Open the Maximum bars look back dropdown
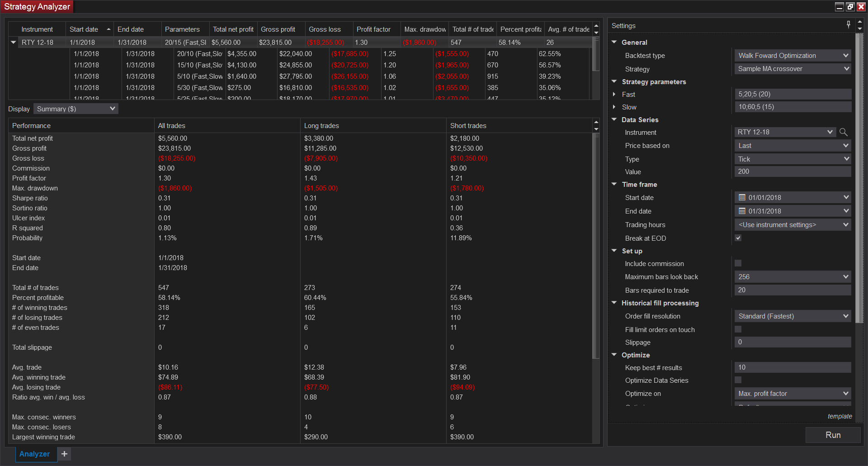The width and height of the screenshot is (868, 466). [793, 277]
